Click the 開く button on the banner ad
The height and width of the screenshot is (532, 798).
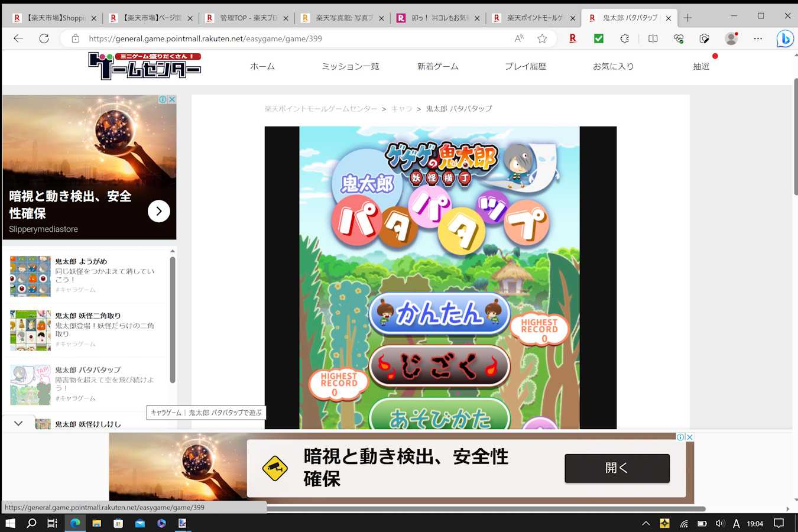coord(617,468)
